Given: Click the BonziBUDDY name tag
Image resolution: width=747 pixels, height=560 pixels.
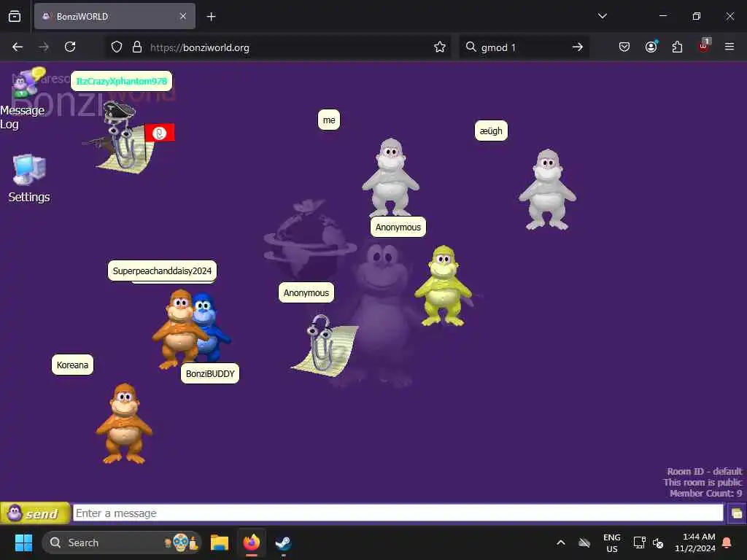Looking at the screenshot, I should click(210, 373).
